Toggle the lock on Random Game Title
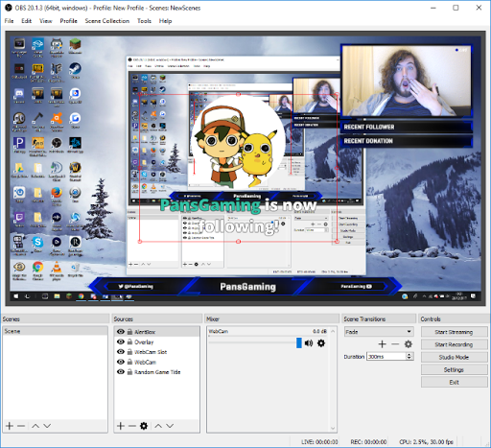Screen dimensions: 491x448 [x=129, y=372]
